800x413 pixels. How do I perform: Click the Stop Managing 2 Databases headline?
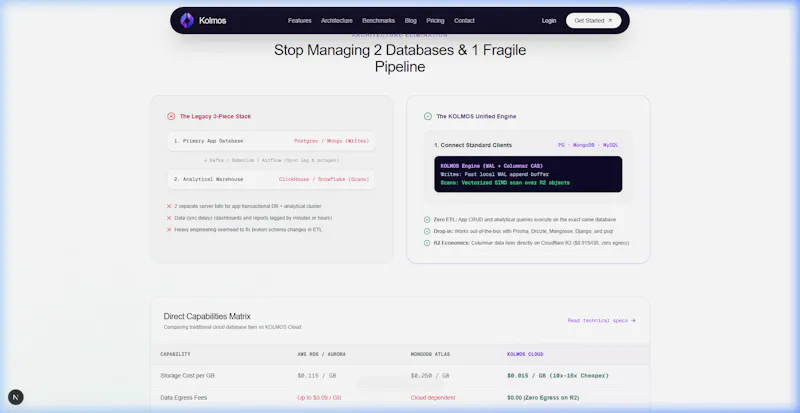pyautogui.click(x=400, y=58)
